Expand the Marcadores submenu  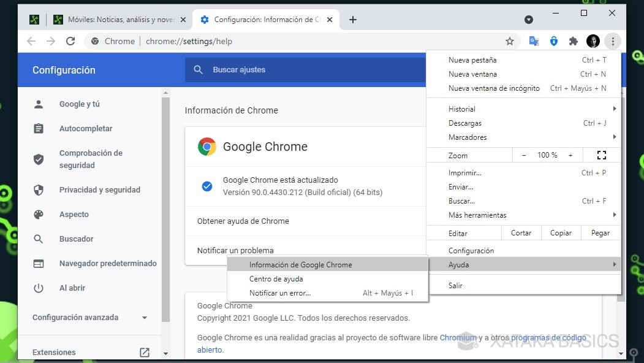click(468, 137)
